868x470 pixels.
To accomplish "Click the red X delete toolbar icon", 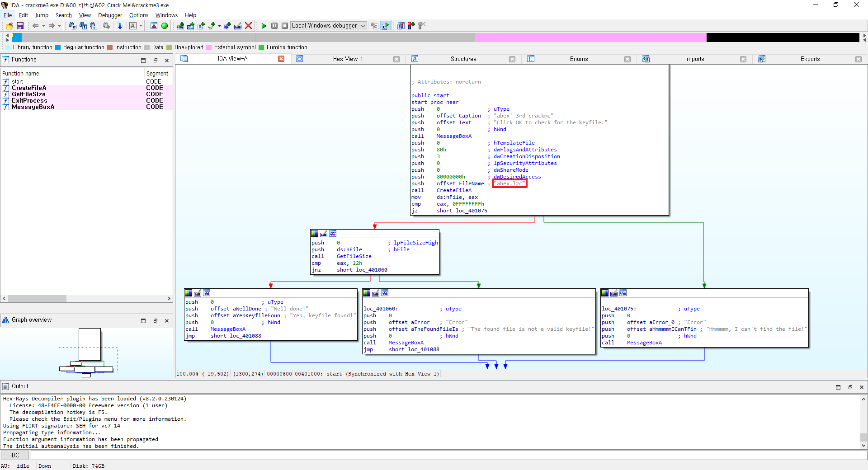I will (248, 26).
